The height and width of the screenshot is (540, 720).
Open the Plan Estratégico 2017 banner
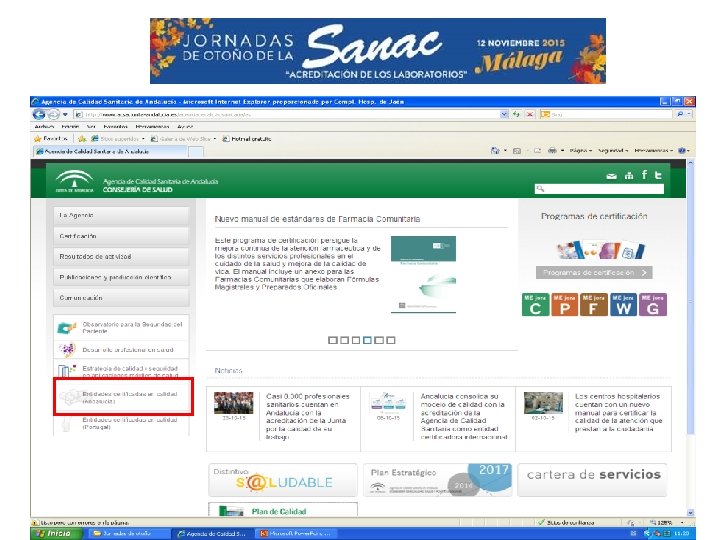point(438,480)
